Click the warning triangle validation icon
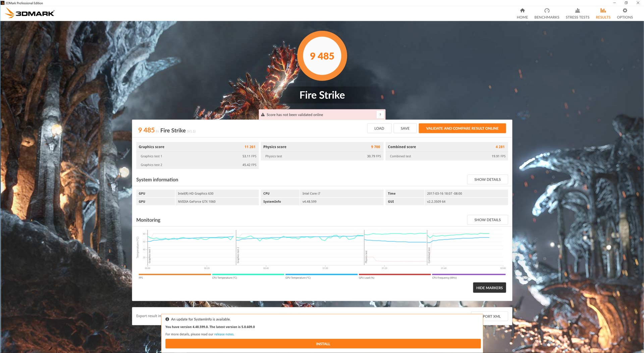 tap(263, 115)
